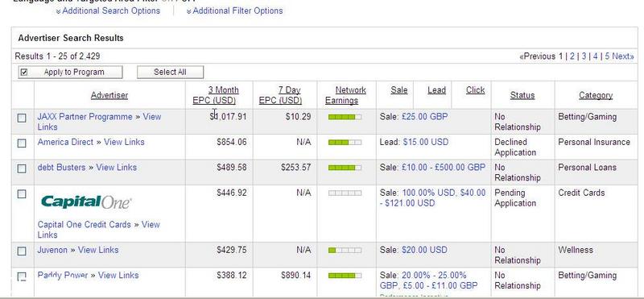Select the Juvenon row checkbox
Screen dimensions: 644x299
[22, 251]
